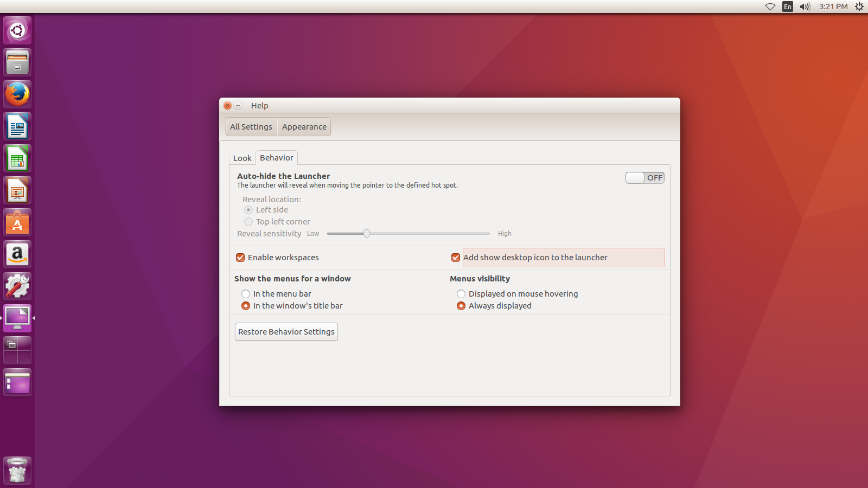Open Amazon launcher icon

coord(17,254)
